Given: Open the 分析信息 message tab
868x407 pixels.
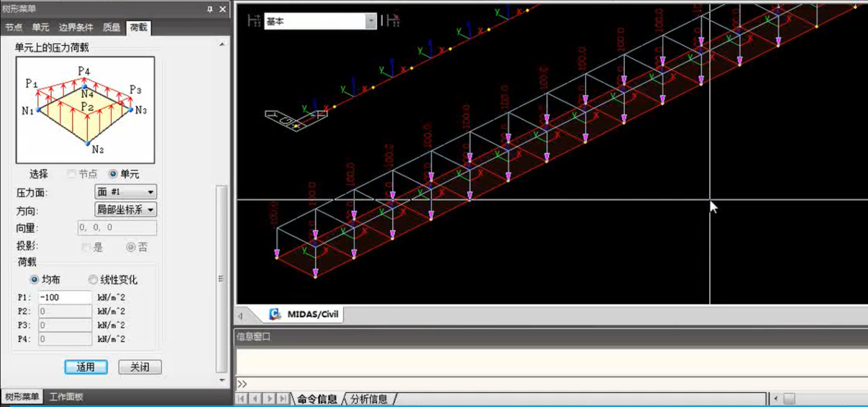Looking at the screenshot, I should pyautogui.click(x=368, y=399).
